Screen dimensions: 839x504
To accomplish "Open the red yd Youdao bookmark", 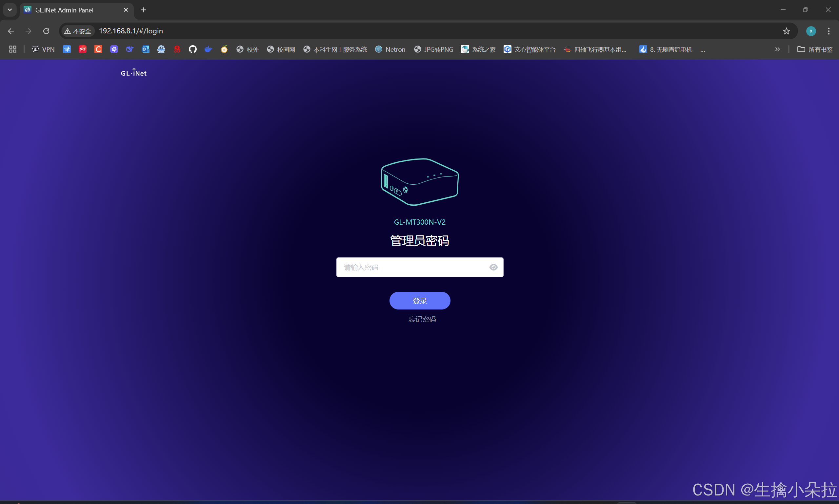I will [83, 49].
